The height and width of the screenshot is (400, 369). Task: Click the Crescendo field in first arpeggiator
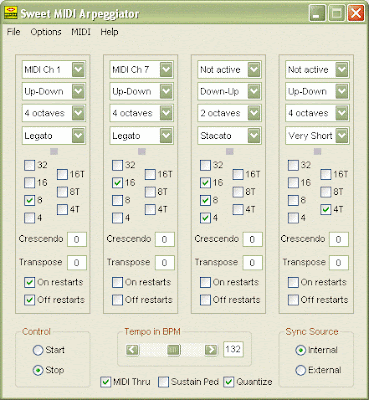point(77,239)
